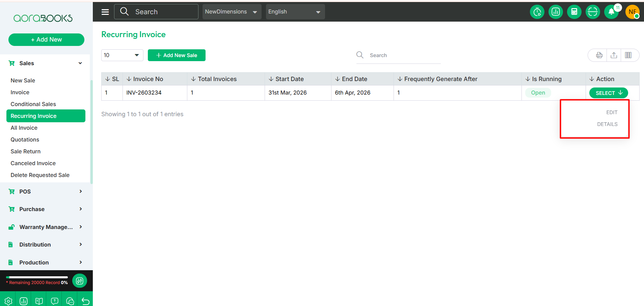Go to Canceled Invoice in sidebar
The height and width of the screenshot is (306, 644).
click(x=33, y=163)
